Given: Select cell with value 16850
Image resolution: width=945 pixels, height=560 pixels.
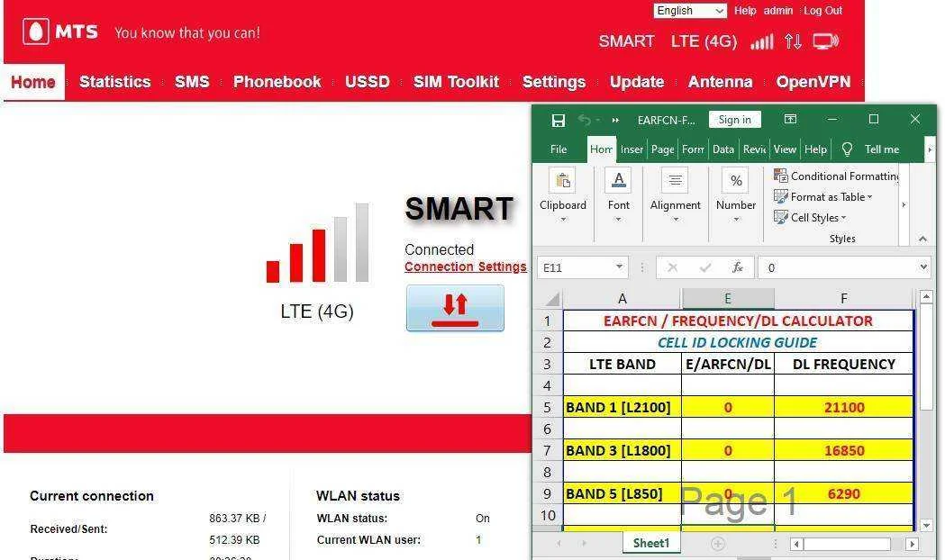Looking at the screenshot, I should click(x=844, y=451).
